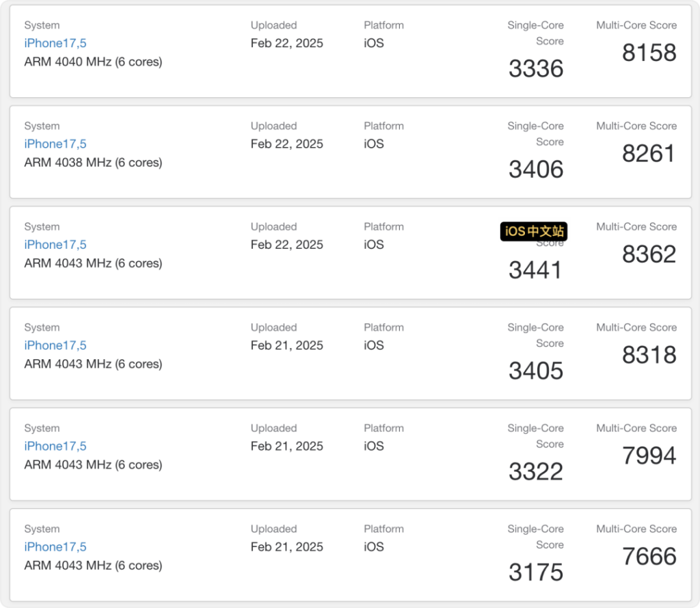Select the single-core score 3441

pos(536,270)
